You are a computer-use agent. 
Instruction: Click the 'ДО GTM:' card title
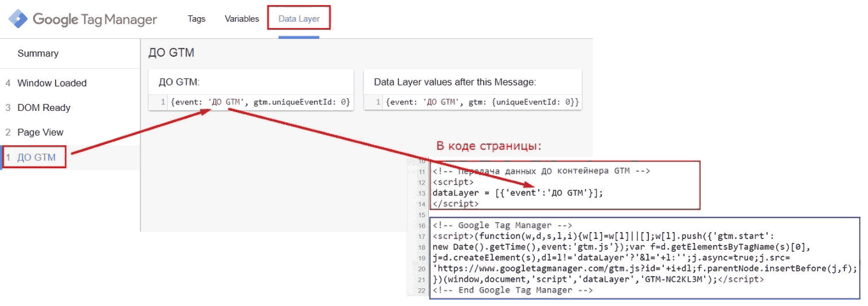(179, 82)
